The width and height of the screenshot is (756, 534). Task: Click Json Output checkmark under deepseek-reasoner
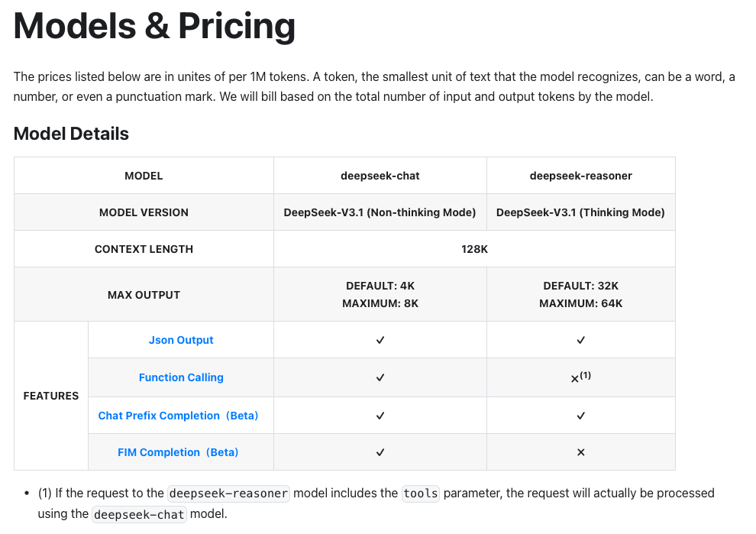(580, 340)
